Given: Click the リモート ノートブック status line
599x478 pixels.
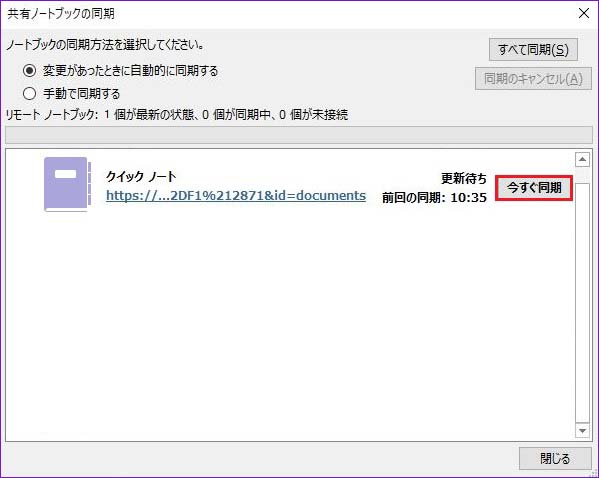Looking at the screenshot, I should [177, 114].
